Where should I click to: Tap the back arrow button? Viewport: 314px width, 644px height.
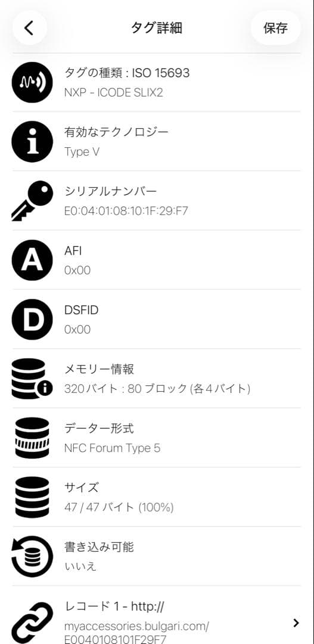coord(29,27)
